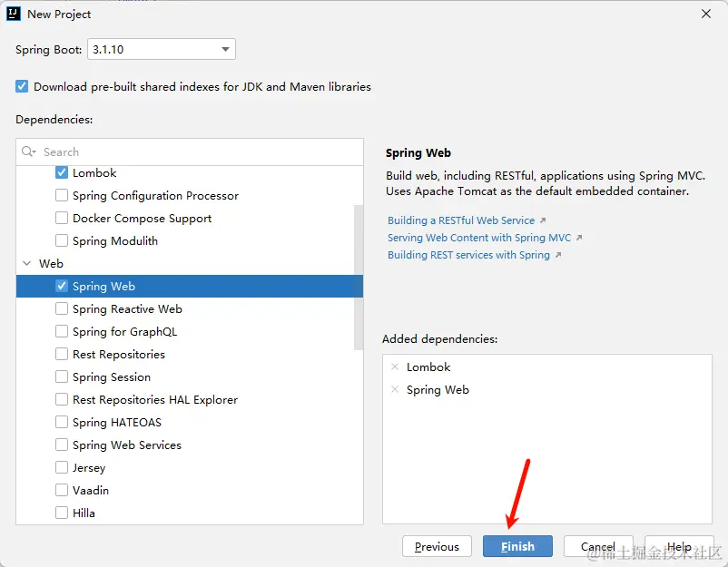728x567 pixels.
Task: Check the Jersey checkbox
Action: click(x=62, y=467)
